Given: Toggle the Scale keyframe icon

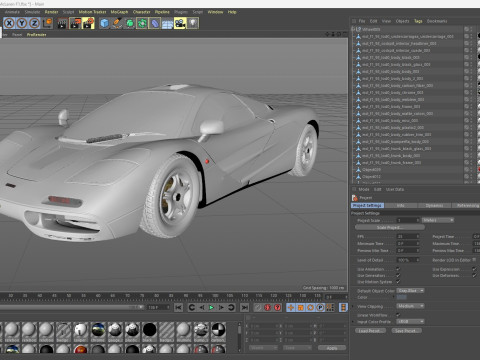Looking at the screenshot, I should pos(300,307).
